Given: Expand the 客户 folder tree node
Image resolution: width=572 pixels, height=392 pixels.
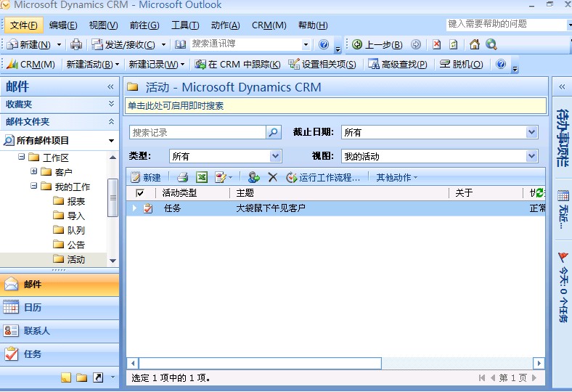Looking at the screenshot, I should click(34, 172).
